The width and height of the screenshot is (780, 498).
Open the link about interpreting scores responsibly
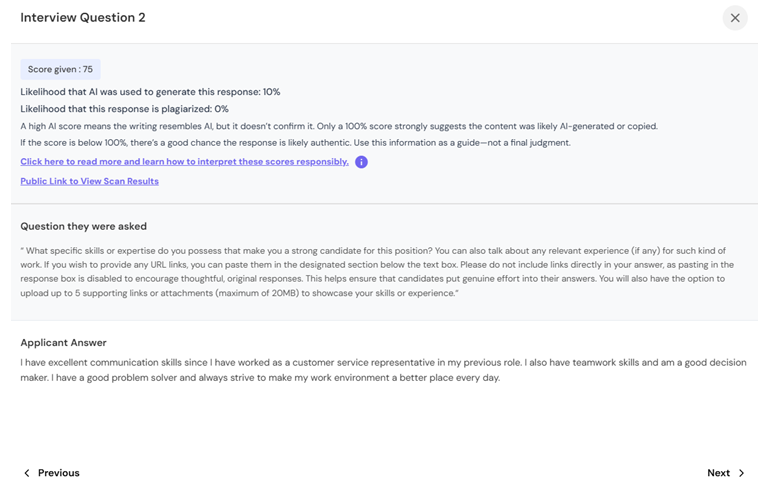(185, 162)
